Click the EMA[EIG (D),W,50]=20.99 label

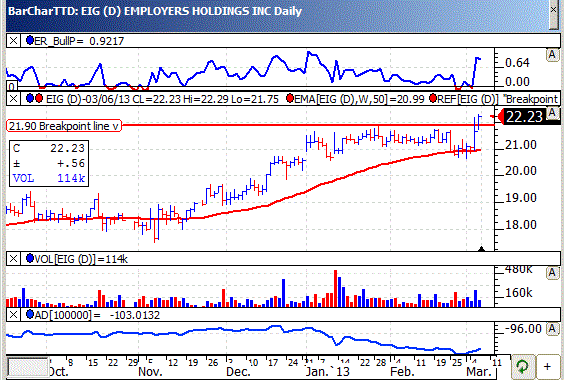point(360,99)
